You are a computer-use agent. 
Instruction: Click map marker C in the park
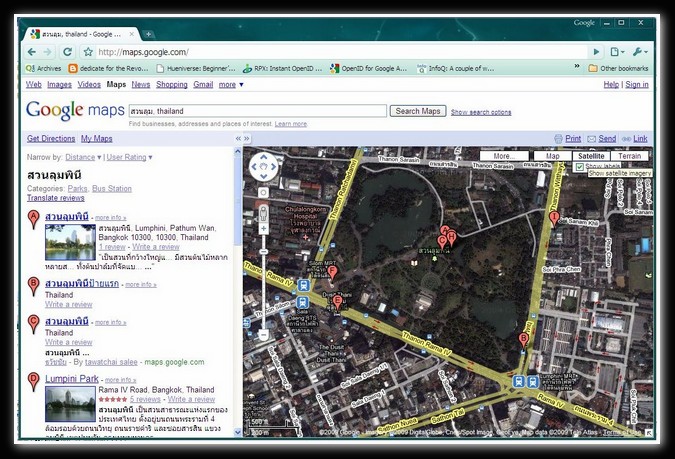441,242
